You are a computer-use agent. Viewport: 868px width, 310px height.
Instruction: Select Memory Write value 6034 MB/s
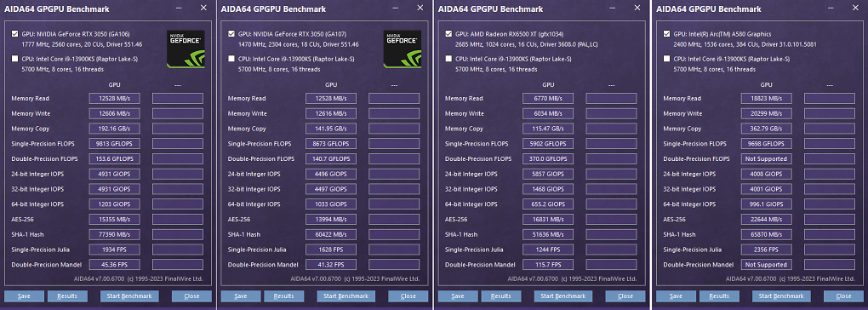548,113
